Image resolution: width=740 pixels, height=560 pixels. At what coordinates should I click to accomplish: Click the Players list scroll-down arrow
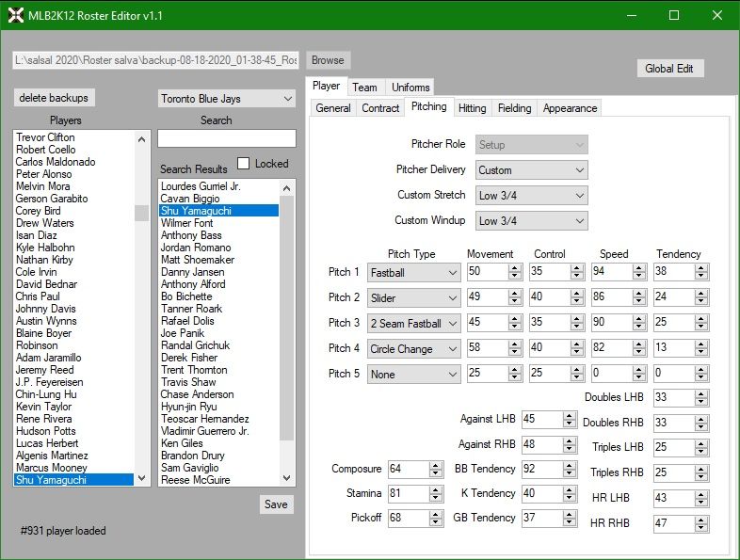click(x=141, y=478)
